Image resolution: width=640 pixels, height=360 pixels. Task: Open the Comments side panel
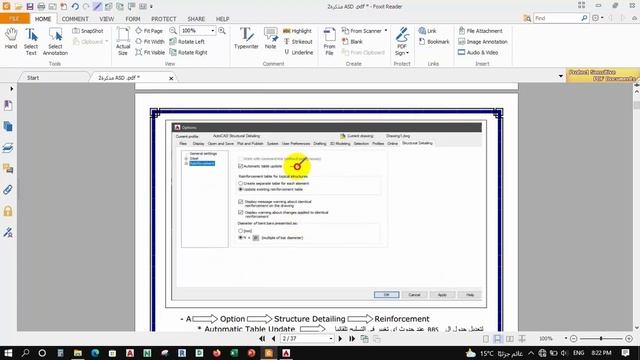8,169
